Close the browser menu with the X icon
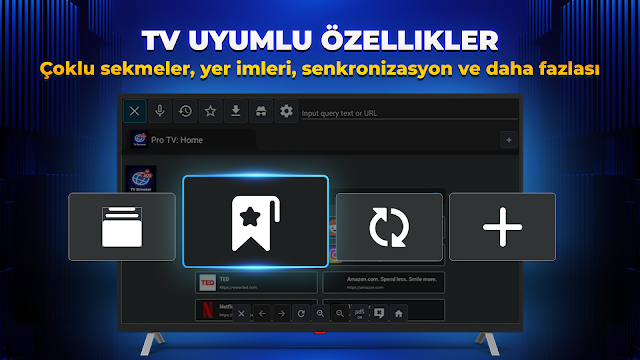Screen dimensions: 640x360 [134, 111]
